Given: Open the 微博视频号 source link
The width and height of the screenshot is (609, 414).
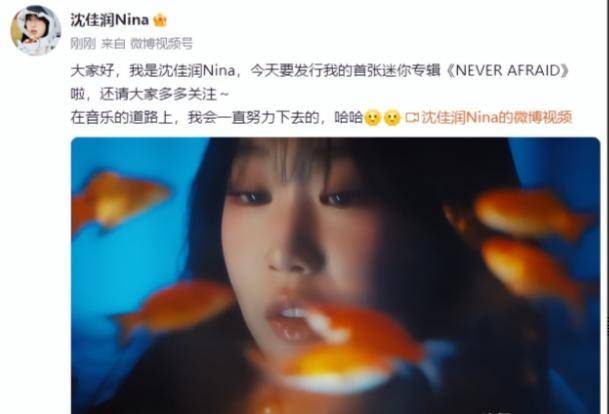Looking at the screenshot, I should click(161, 43).
